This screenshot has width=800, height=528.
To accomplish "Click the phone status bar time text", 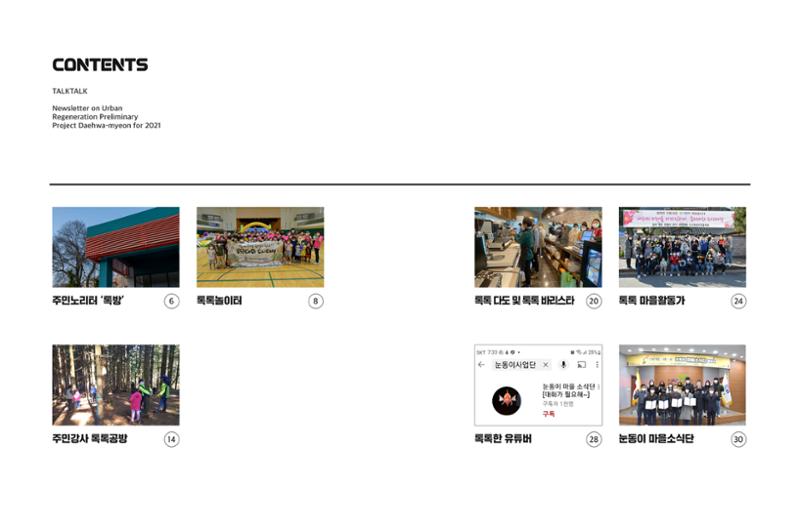I will [492, 353].
